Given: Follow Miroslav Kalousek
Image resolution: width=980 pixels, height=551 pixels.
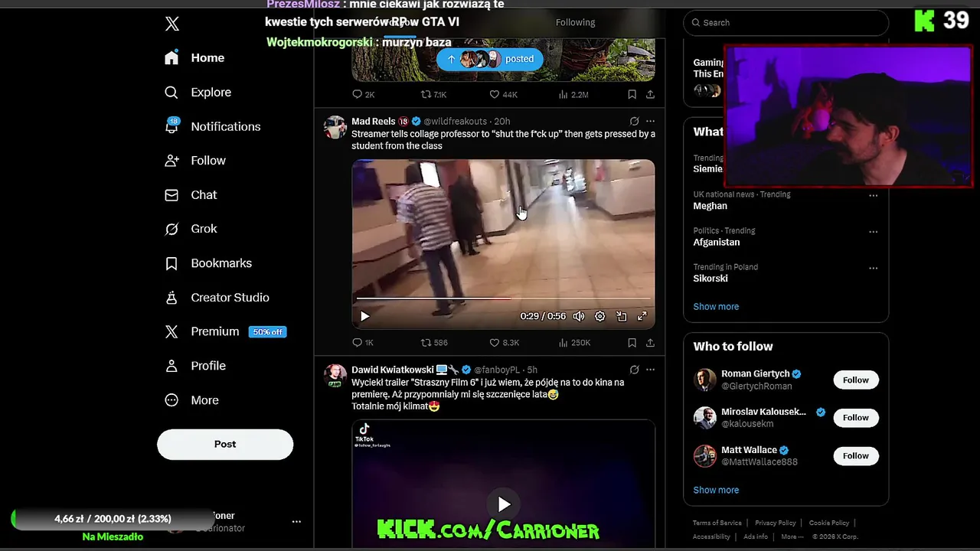Looking at the screenshot, I should pyautogui.click(x=856, y=418).
